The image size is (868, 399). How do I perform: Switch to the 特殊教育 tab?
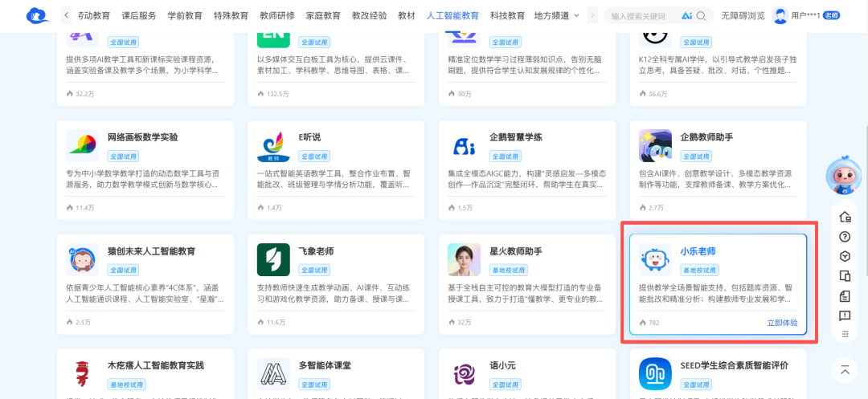[x=231, y=15]
